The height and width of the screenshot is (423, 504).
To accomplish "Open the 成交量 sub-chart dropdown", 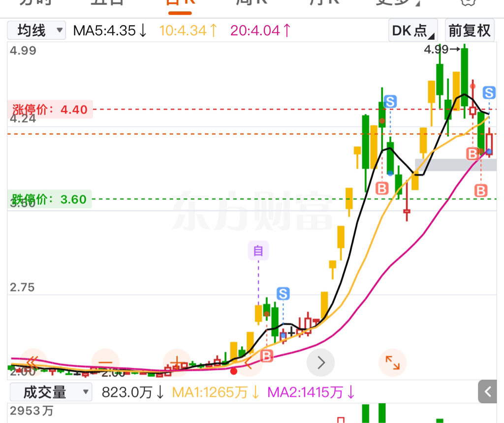I will (x=51, y=392).
